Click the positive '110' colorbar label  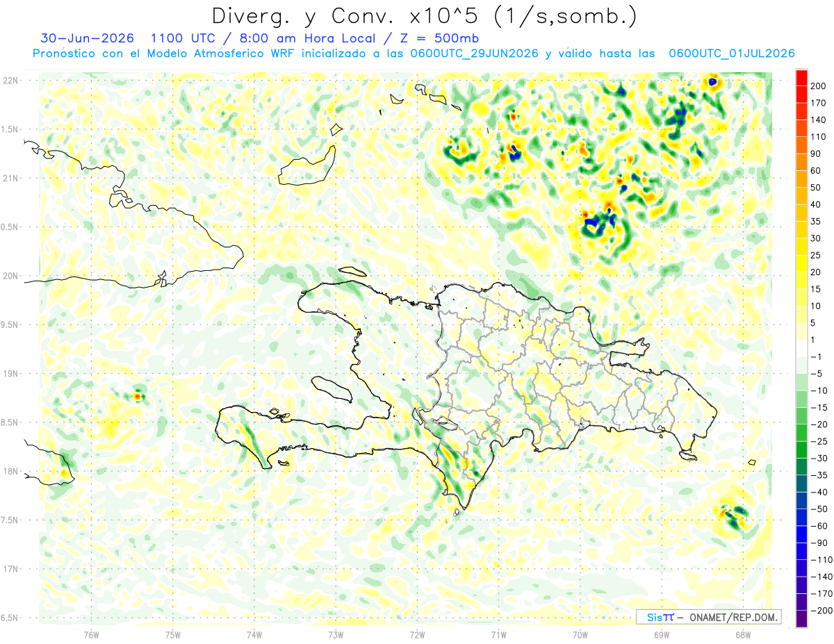coord(818,137)
